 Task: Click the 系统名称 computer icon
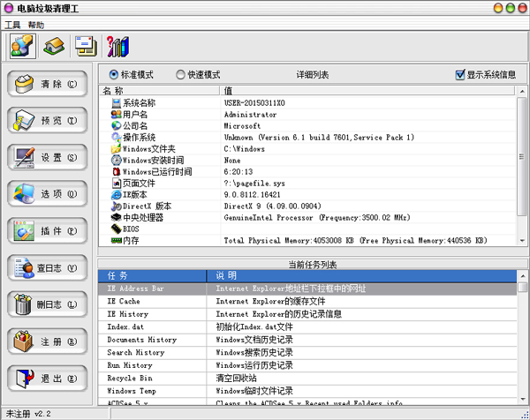click(x=117, y=103)
